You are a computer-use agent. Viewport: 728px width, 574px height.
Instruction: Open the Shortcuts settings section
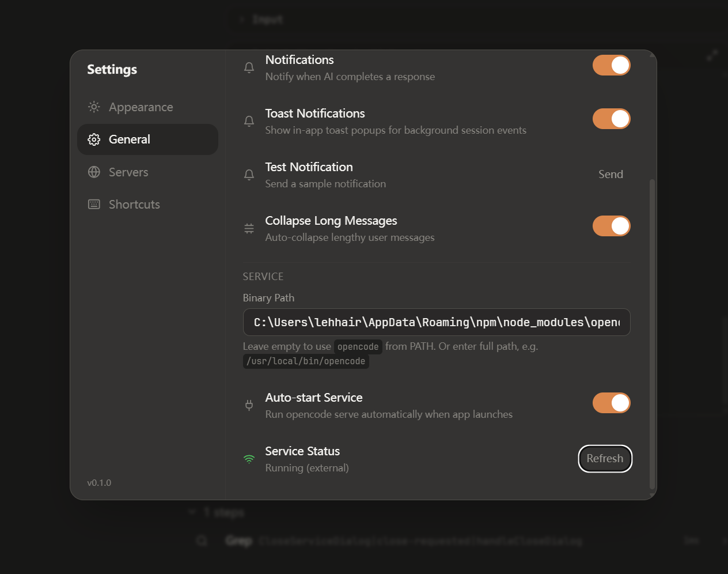[x=147, y=205]
